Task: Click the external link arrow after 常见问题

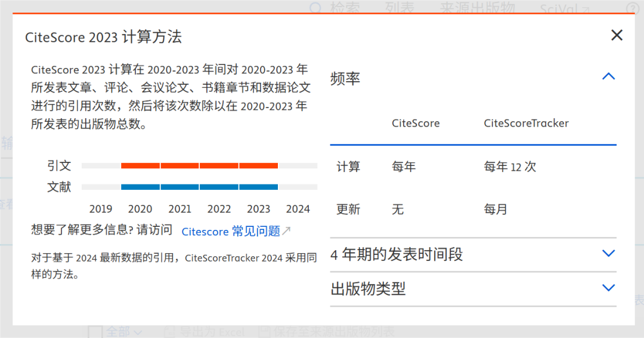Action: tap(286, 231)
